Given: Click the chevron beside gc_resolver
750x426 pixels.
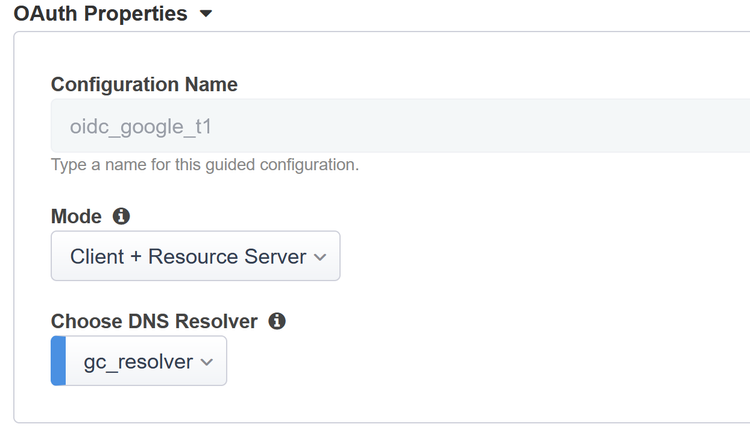Looking at the screenshot, I should point(207,362).
